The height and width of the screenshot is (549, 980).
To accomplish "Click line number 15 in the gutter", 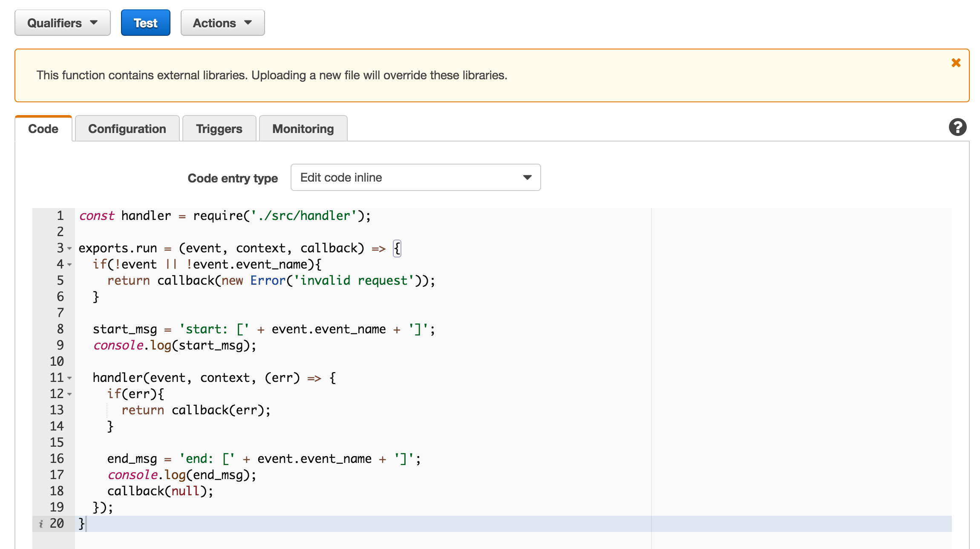I will pyautogui.click(x=57, y=442).
